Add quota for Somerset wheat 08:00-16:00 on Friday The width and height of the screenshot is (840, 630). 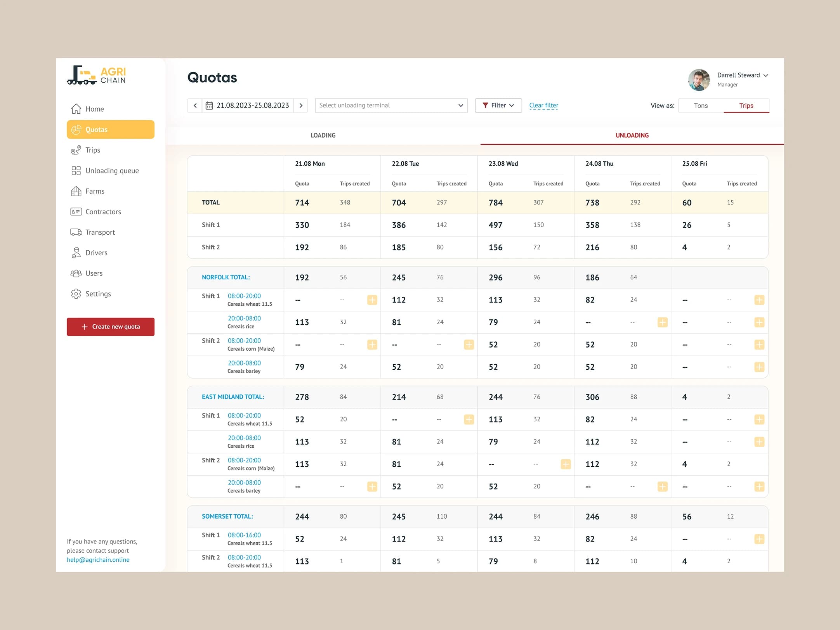click(759, 539)
